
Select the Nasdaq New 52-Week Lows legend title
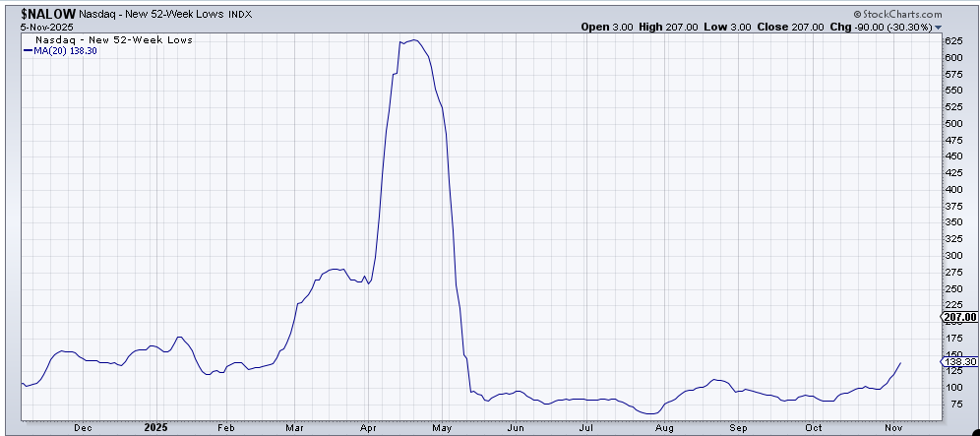click(107, 39)
